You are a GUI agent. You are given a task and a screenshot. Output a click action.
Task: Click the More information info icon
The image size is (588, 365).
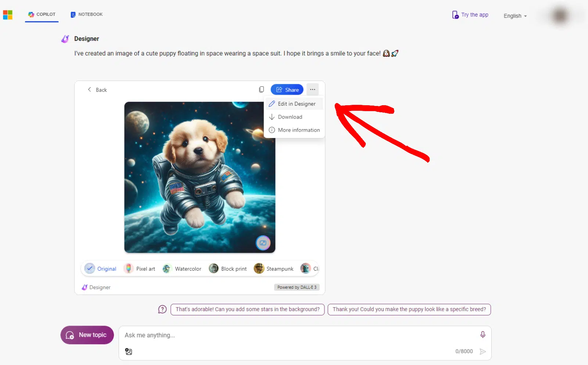272,130
